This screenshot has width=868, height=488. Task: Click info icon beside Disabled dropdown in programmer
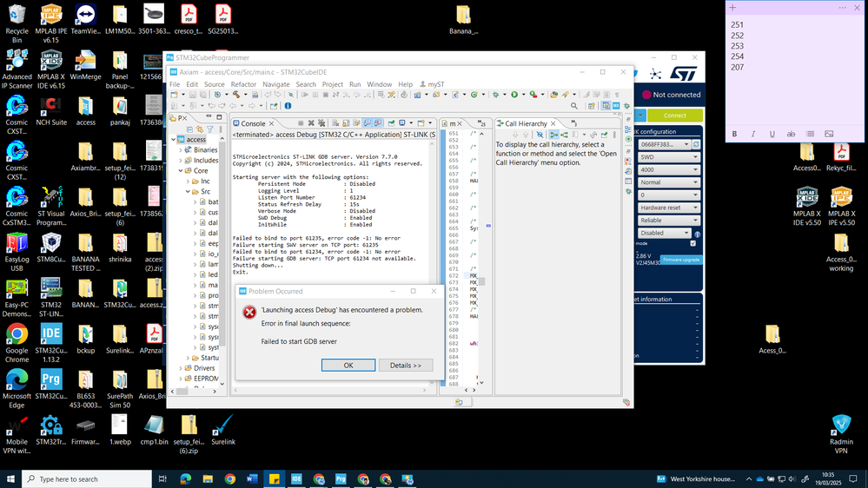coord(698,234)
